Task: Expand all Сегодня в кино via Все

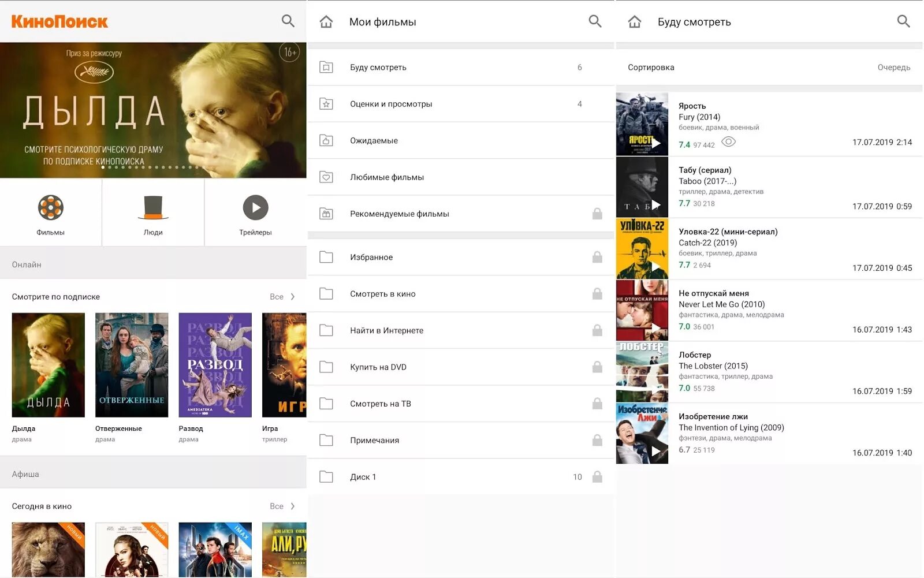Action: [282, 506]
